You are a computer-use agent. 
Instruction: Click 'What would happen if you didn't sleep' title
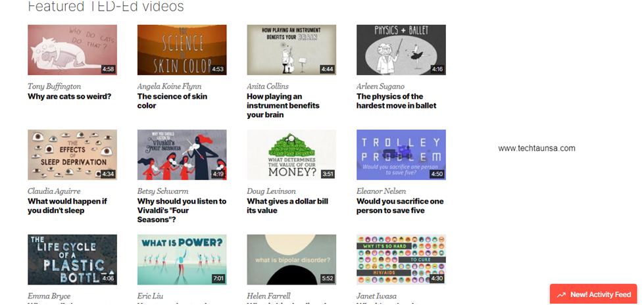(x=67, y=206)
